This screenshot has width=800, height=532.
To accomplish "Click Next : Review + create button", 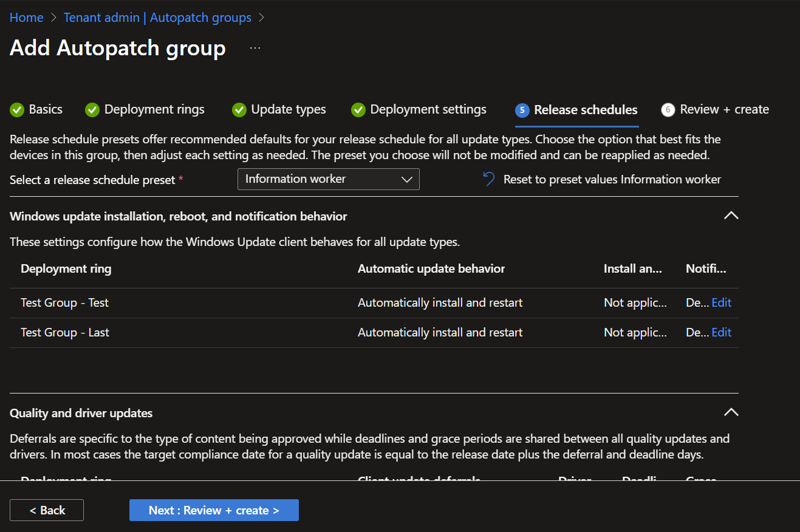I will click(x=214, y=510).
